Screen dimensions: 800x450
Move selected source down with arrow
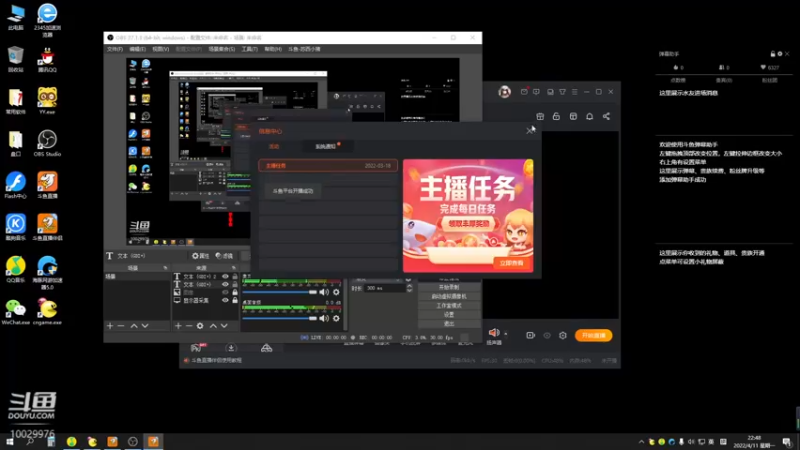(224, 326)
